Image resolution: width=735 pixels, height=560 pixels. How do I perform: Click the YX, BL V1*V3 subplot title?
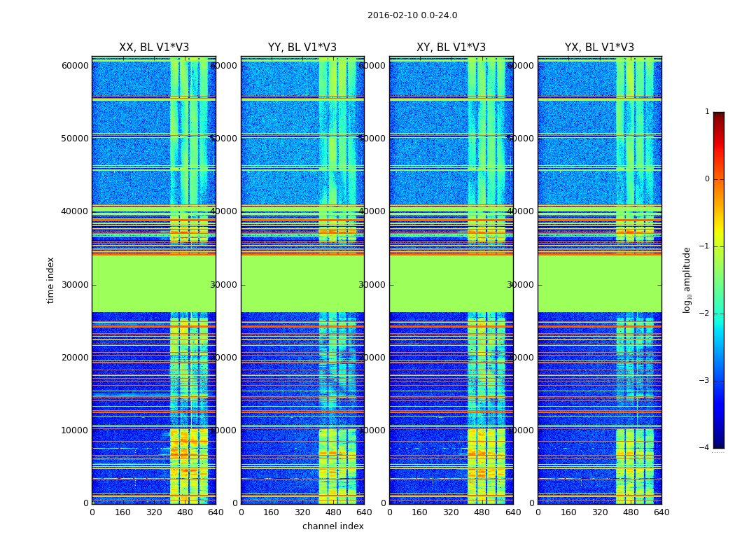click(x=599, y=48)
